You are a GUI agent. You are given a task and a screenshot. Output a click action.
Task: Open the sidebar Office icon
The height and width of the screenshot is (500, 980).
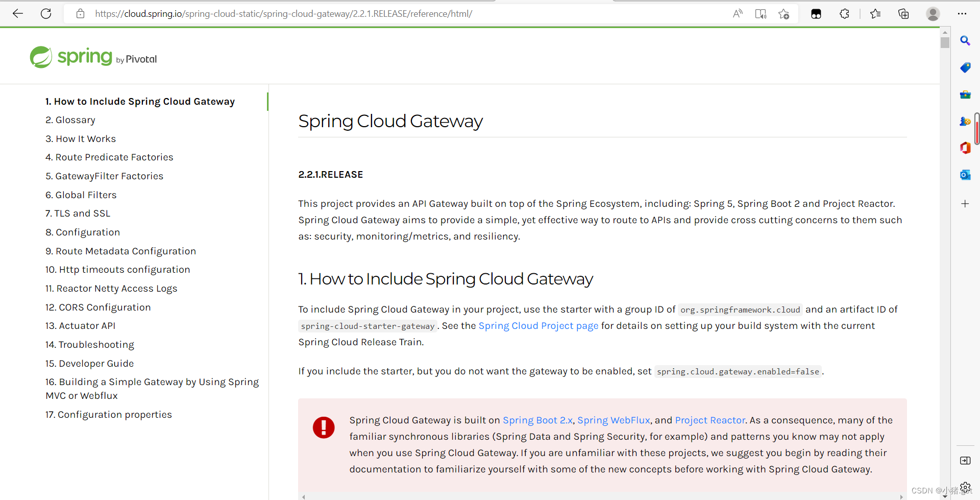tap(965, 148)
